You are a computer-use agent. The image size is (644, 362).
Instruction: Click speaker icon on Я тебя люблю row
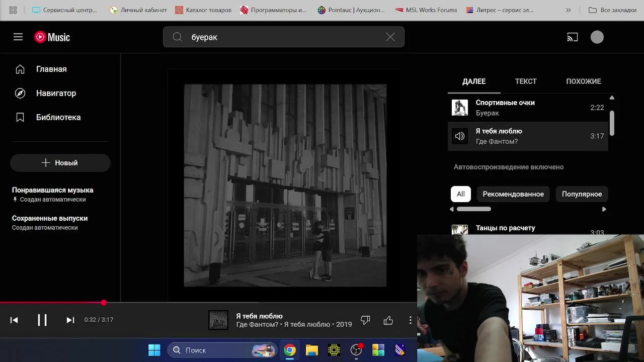[x=460, y=136]
